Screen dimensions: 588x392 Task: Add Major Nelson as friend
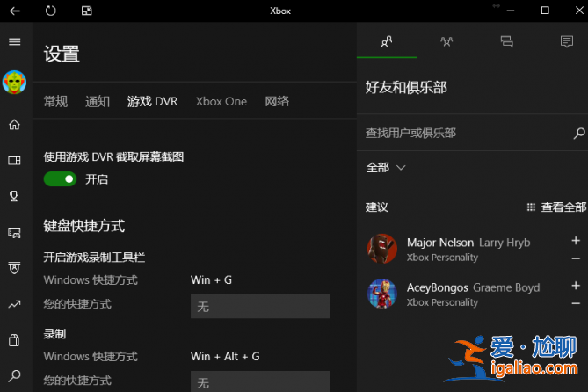(x=576, y=241)
